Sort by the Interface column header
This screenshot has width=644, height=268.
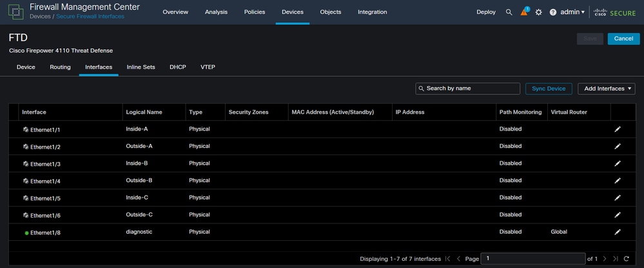coord(34,112)
